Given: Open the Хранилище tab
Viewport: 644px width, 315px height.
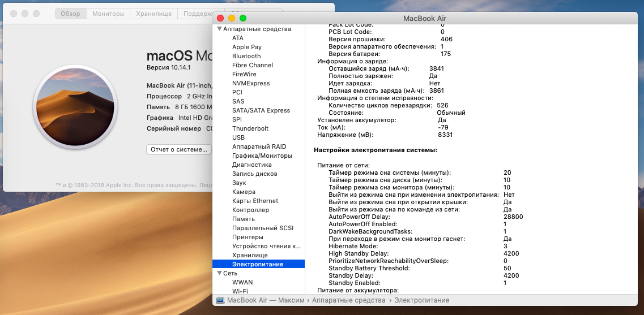Looking at the screenshot, I should pos(153,14).
